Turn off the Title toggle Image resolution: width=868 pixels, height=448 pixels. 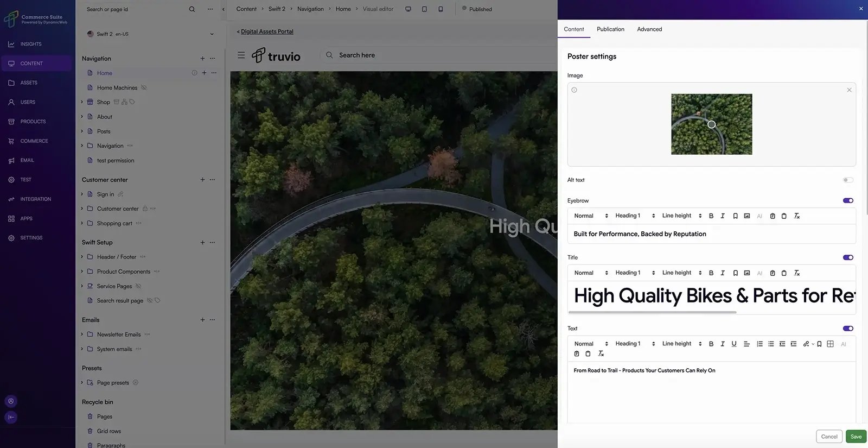coord(848,258)
